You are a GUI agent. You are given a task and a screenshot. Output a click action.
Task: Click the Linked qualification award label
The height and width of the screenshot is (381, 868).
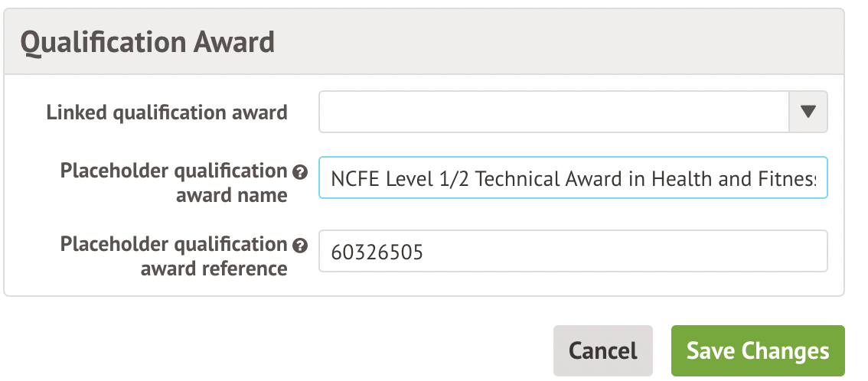pyautogui.click(x=167, y=113)
